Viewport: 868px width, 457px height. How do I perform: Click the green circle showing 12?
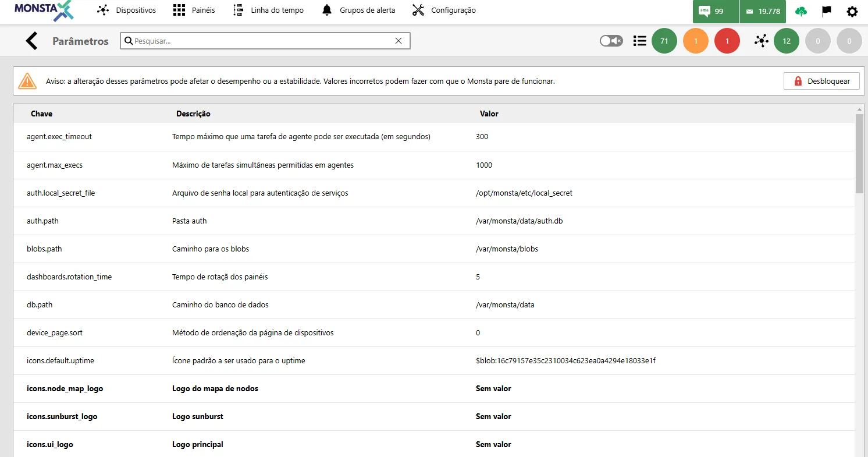(787, 41)
